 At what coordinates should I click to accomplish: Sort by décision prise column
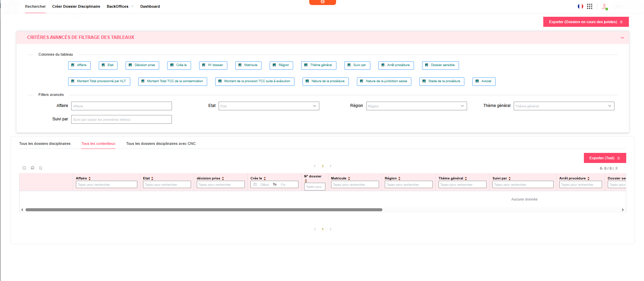pos(223,178)
